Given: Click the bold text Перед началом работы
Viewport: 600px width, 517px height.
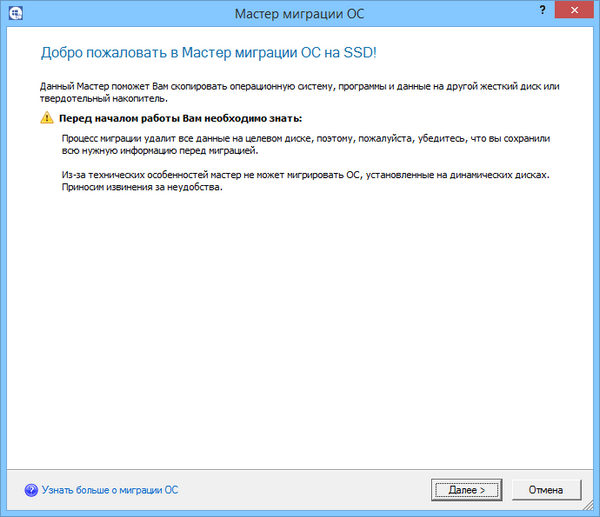Looking at the screenshot, I should (x=180, y=118).
